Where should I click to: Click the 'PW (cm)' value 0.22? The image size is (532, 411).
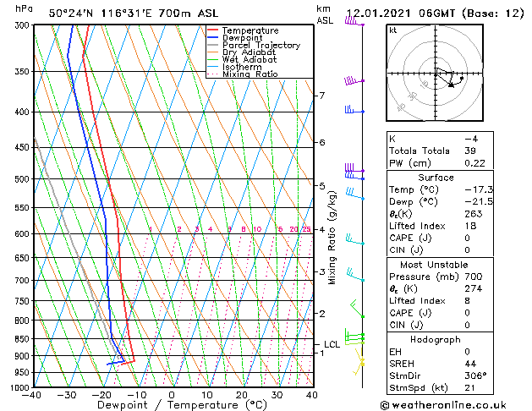(474, 163)
